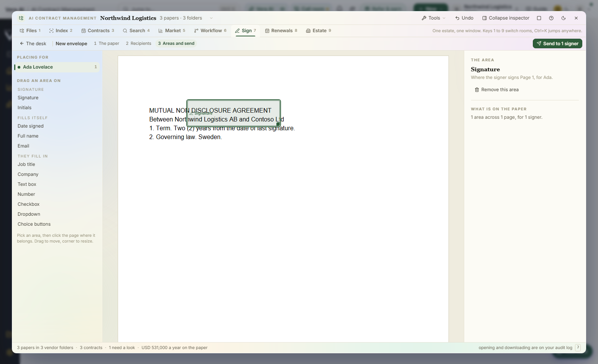Click the app logo beside AI Contract Management
This screenshot has width=598, height=364.
click(21, 18)
